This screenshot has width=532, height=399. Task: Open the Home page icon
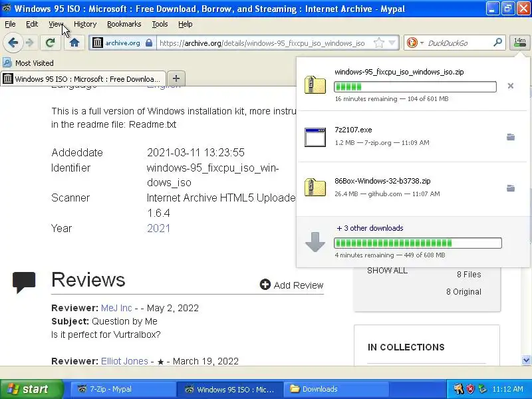click(74, 43)
